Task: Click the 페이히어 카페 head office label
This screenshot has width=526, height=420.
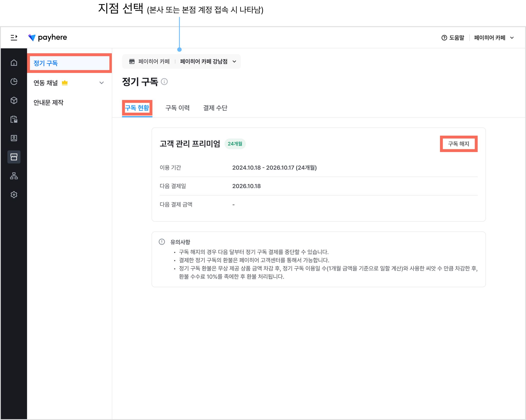Action: pos(154,61)
